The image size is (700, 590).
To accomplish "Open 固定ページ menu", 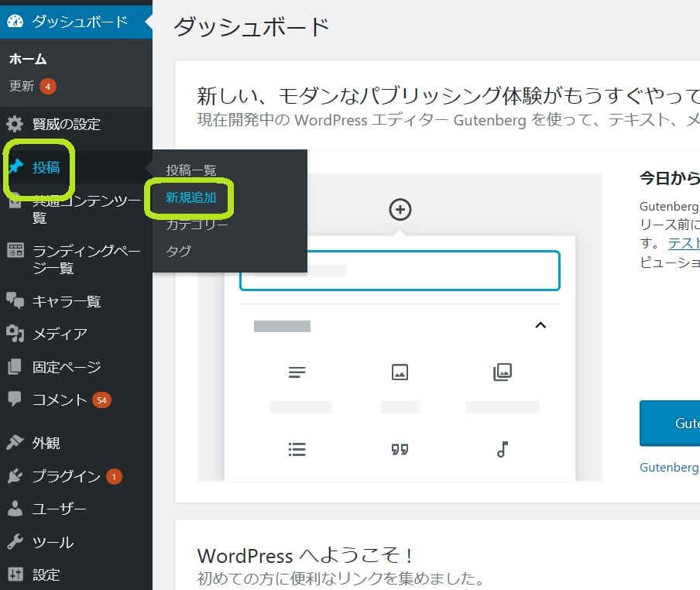I will 76,367.
